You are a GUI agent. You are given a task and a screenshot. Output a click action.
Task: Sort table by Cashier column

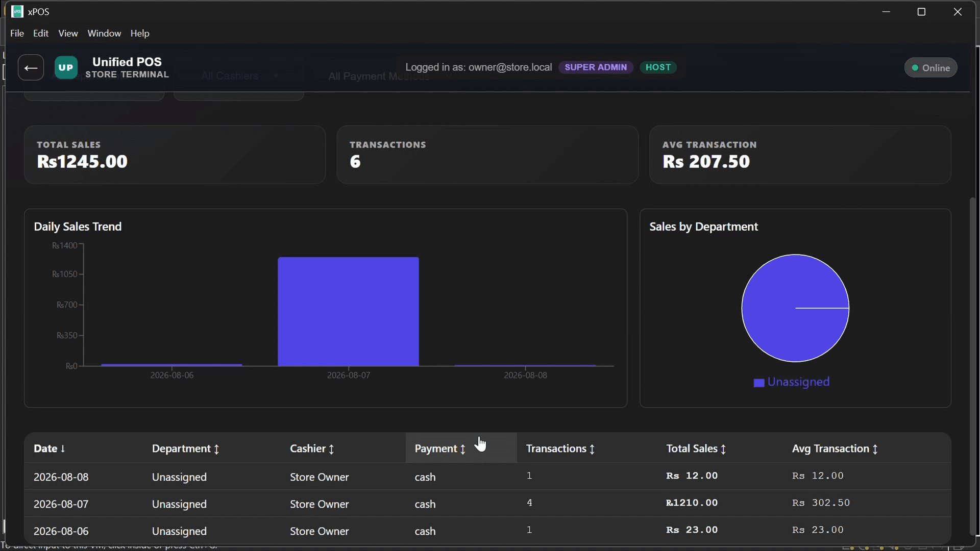312,448
